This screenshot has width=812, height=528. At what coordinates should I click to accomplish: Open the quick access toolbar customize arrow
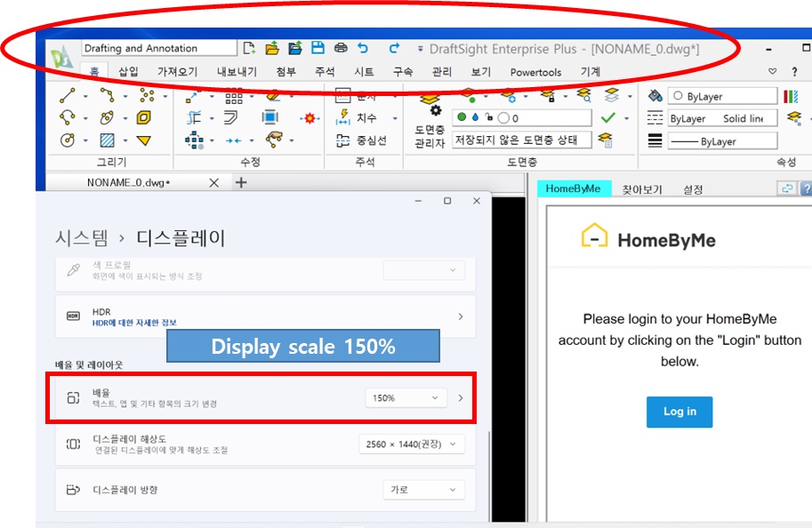pos(420,49)
